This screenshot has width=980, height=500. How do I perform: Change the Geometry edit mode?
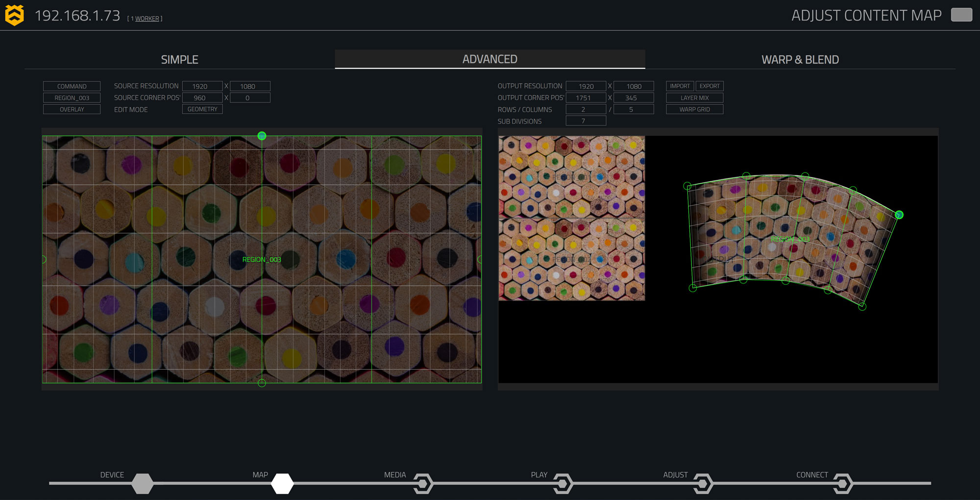pos(202,109)
